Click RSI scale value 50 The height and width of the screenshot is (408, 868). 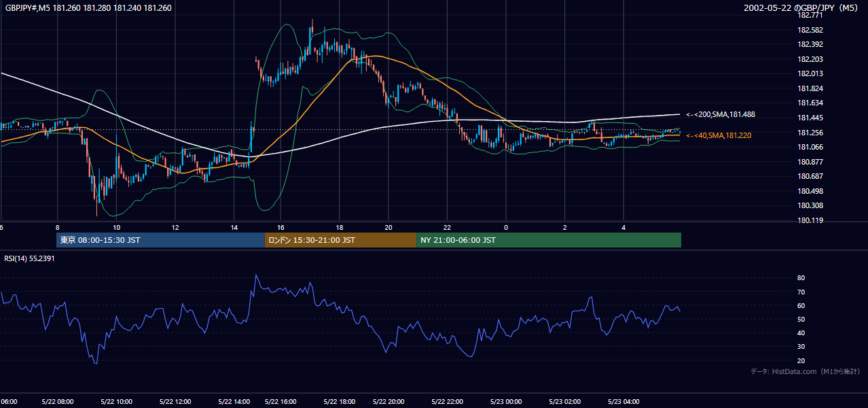(x=801, y=319)
